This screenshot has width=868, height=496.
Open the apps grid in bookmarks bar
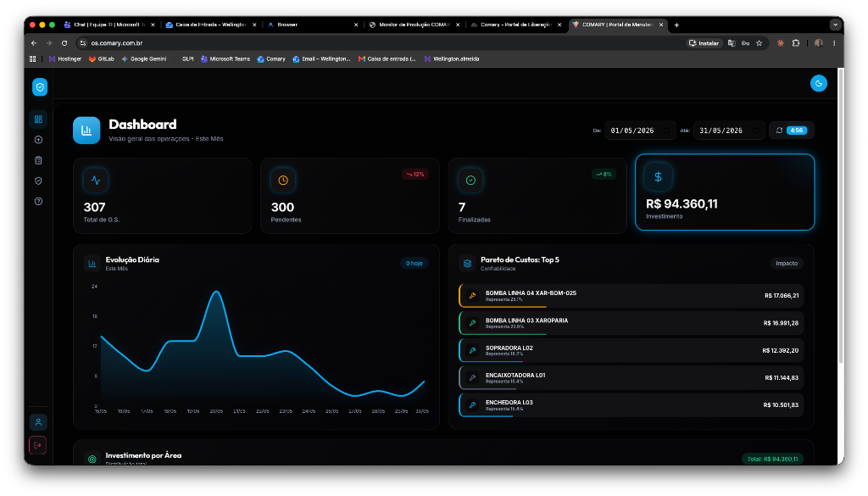[x=33, y=59]
